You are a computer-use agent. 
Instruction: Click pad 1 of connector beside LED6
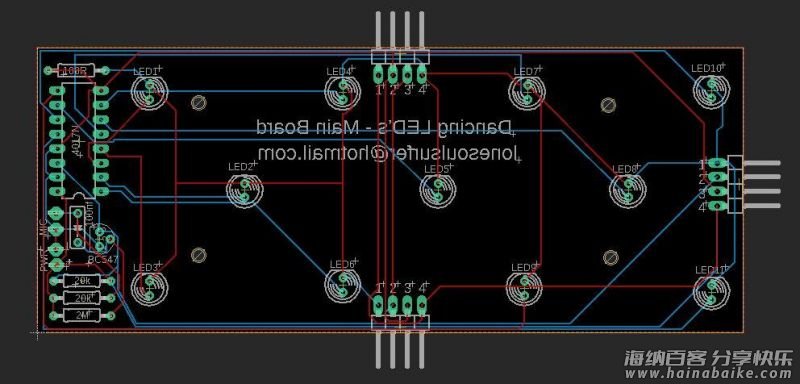pos(378,305)
